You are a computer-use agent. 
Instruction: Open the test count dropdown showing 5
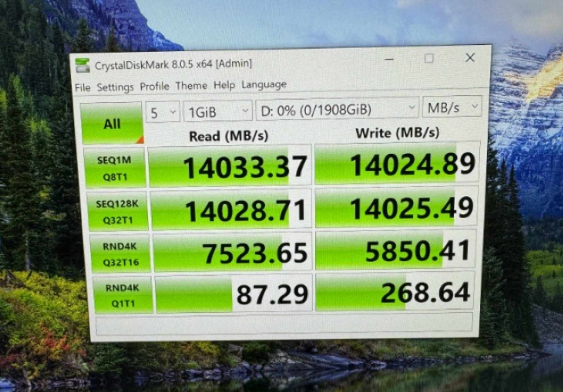click(x=163, y=112)
